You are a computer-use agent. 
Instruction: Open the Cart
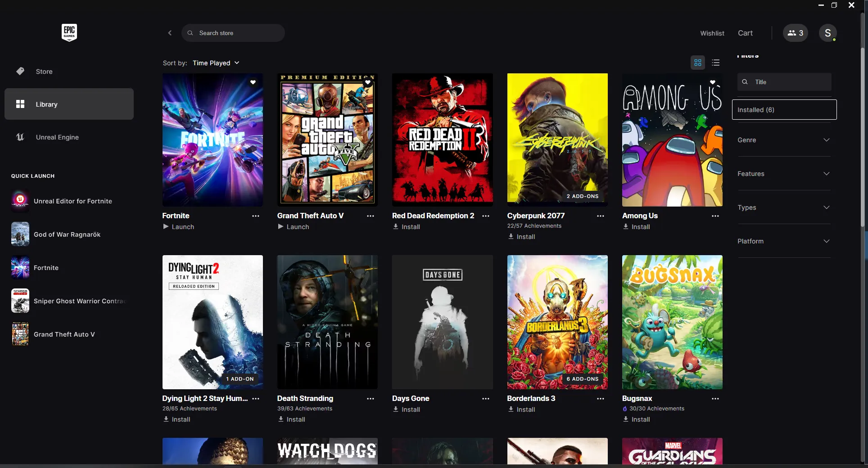coord(745,33)
